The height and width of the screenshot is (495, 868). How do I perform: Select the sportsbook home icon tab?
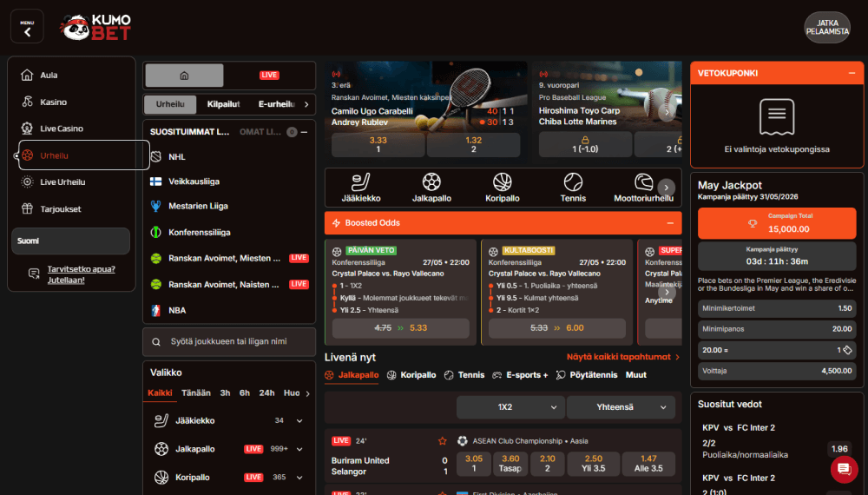pos(184,76)
